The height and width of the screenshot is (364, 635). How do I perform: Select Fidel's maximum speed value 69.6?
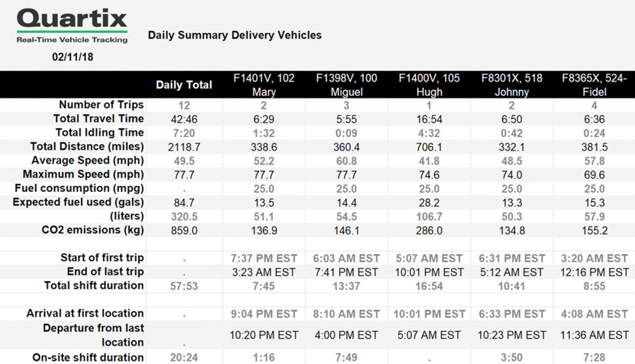click(594, 175)
